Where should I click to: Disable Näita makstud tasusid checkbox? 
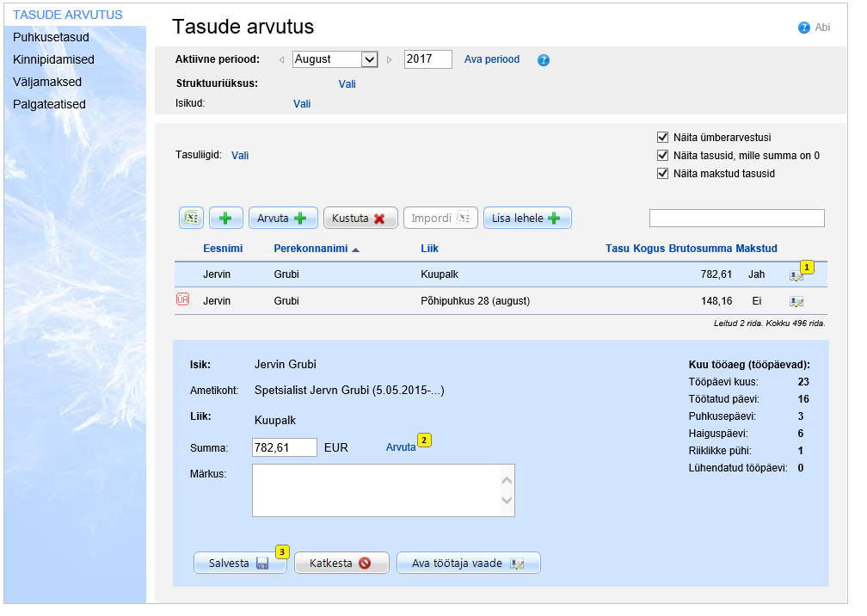click(662, 174)
